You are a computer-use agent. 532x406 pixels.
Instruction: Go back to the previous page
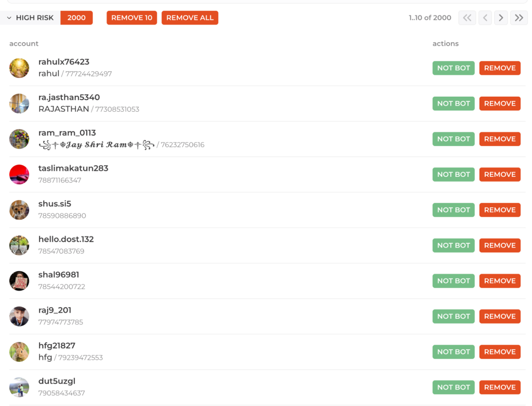(485, 17)
